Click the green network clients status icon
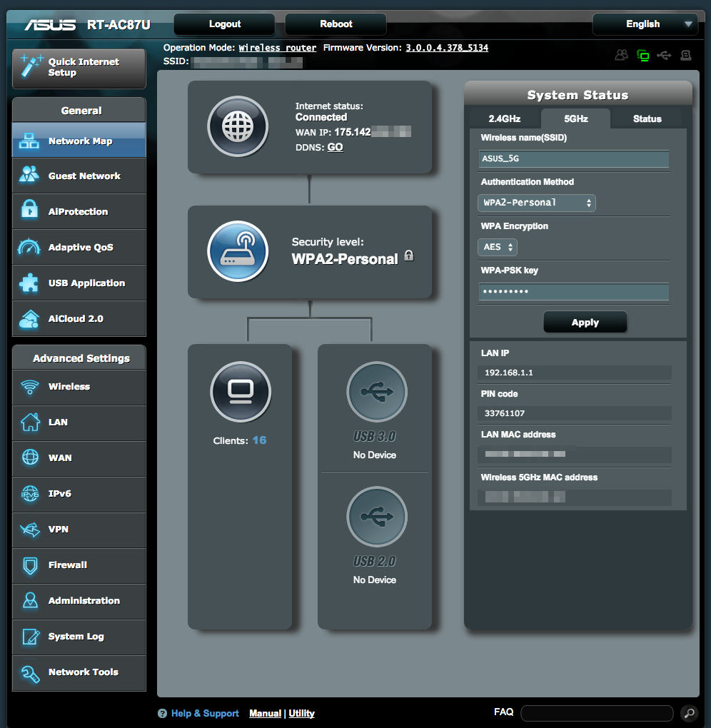Image resolution: width=711 pixels, height=728 pixels. pos(643,55)
